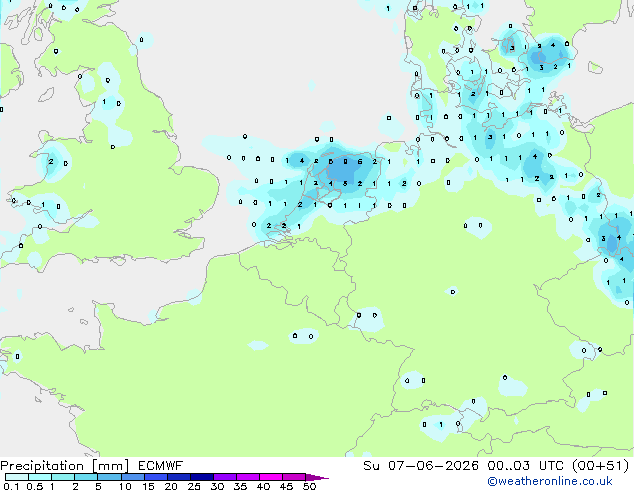
Task: Pick the legend swatch between 15 and 20
Action: coord(156,477)
